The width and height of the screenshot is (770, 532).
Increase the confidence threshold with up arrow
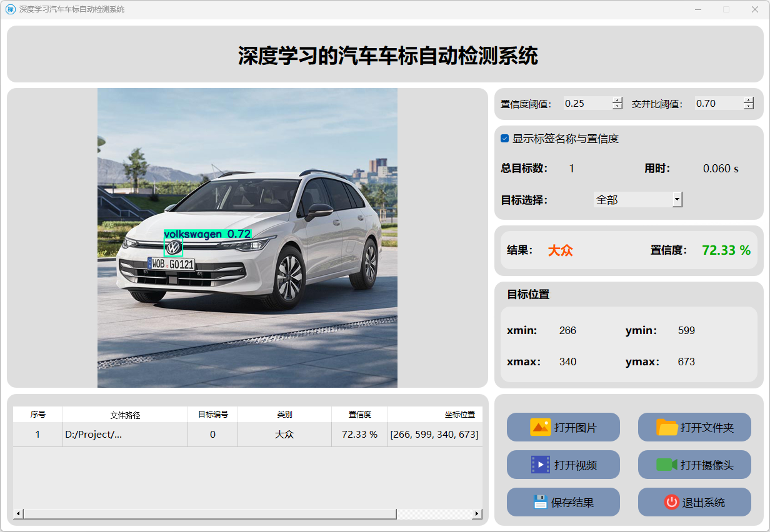[x=617, y=101]
